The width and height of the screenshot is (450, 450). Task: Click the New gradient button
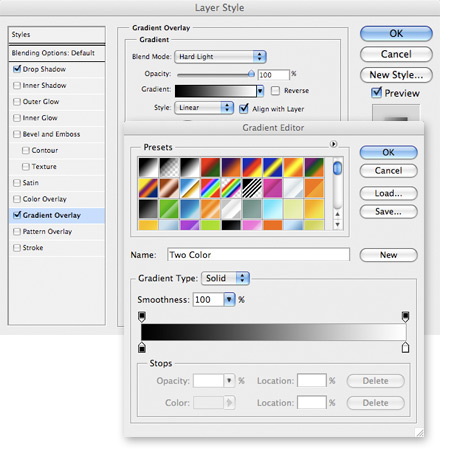388,255
